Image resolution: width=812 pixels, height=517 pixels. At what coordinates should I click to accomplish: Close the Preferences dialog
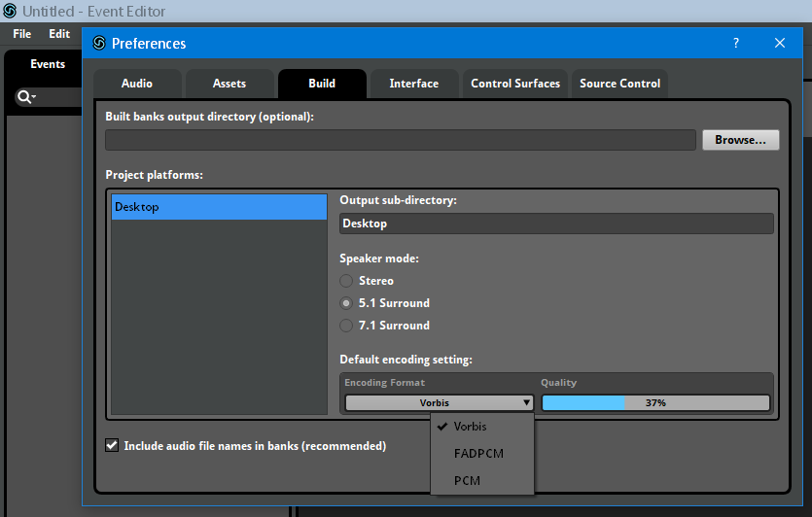pos(780,43)
